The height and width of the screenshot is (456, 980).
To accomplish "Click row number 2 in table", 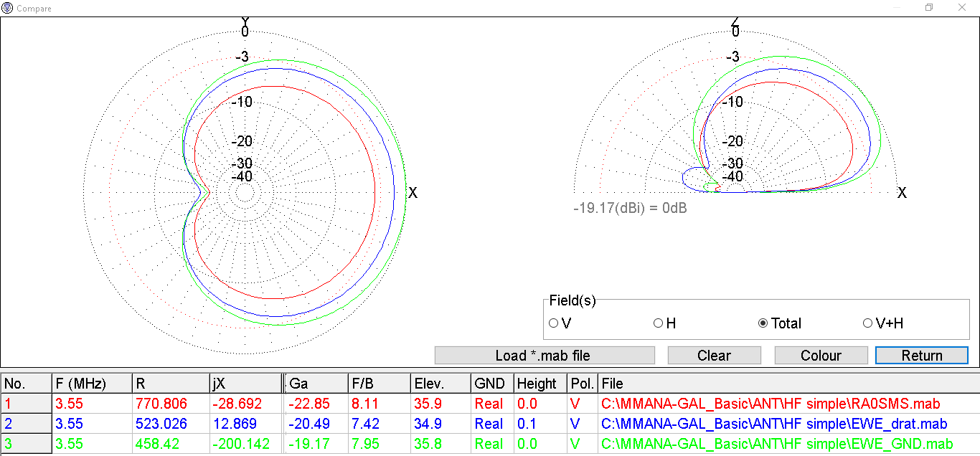I will click(26, 424).
